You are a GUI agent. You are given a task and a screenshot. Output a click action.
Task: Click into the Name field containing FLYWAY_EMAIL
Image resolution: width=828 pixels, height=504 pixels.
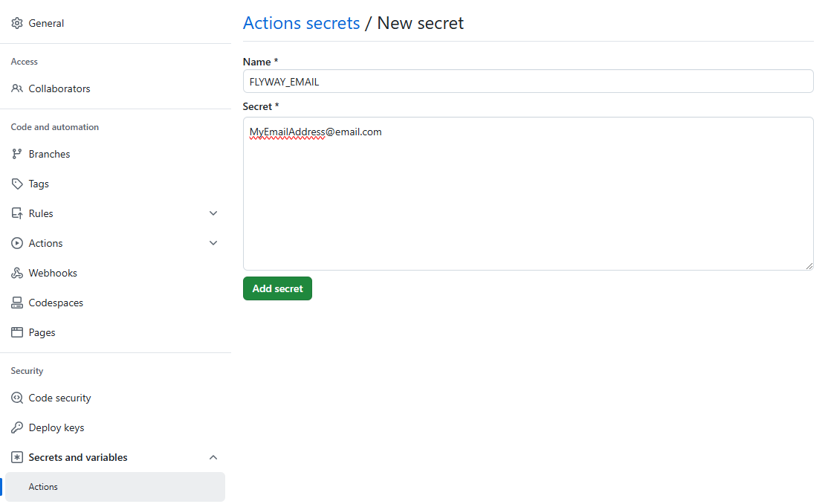[x=528, y=82]
